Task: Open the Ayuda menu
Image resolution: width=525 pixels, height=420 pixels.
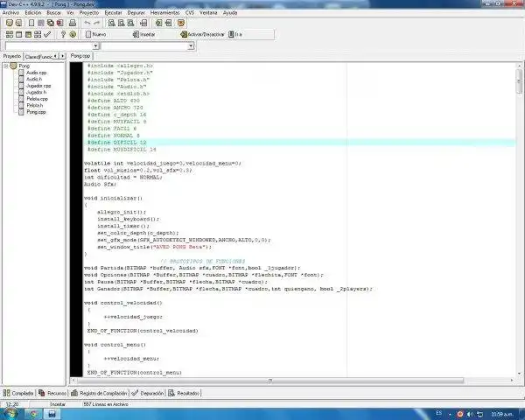Action: (x=230, y=13)
